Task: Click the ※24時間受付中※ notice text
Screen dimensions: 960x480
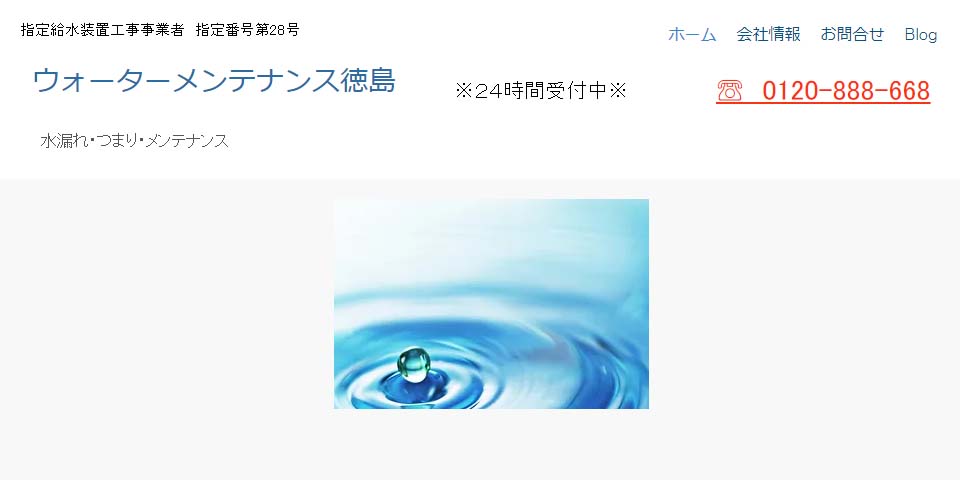Action: click(x=541, y=91)
